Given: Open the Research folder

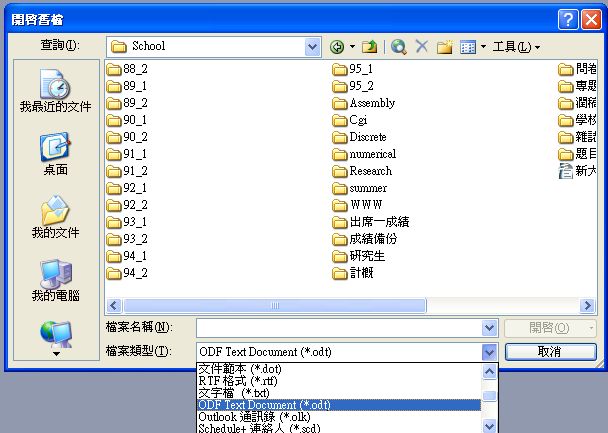Looking at the screenshot, I should (x=370, y=171).
